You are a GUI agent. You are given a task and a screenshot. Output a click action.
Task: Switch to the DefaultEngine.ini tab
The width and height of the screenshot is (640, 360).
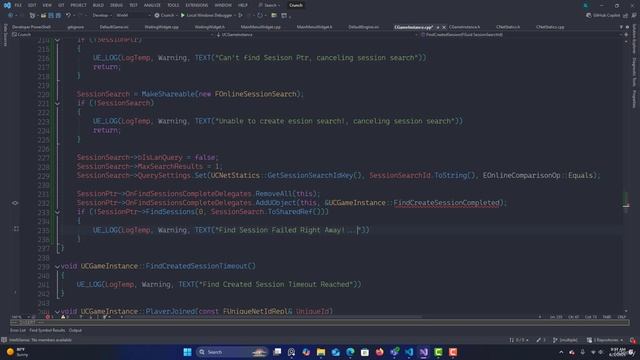click(x=364, y=27)
